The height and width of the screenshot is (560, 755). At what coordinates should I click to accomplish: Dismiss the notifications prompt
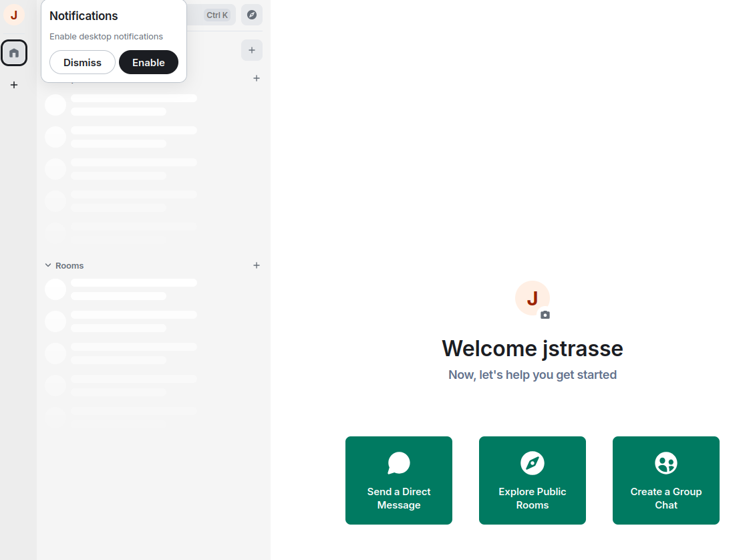(x=82, y=63)
